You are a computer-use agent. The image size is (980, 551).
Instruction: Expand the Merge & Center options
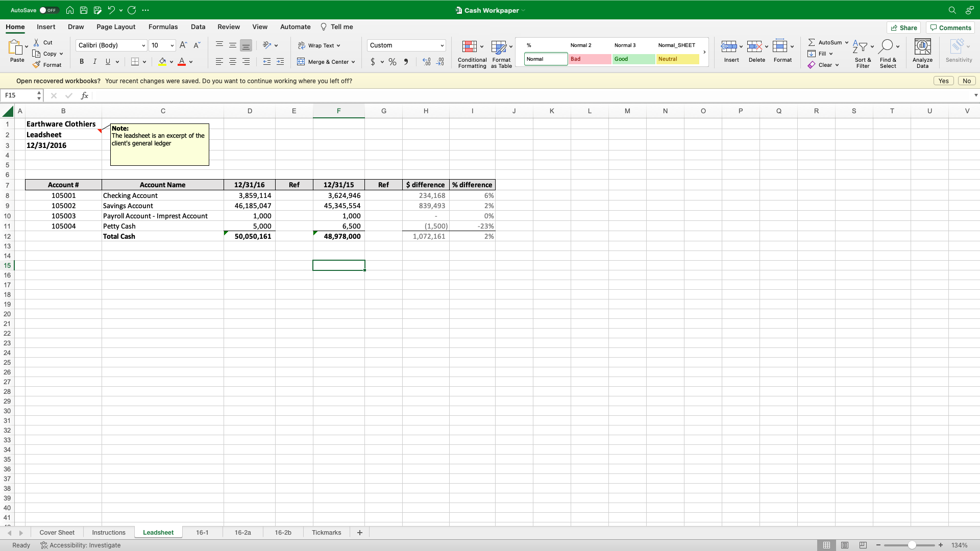[352, 62]
